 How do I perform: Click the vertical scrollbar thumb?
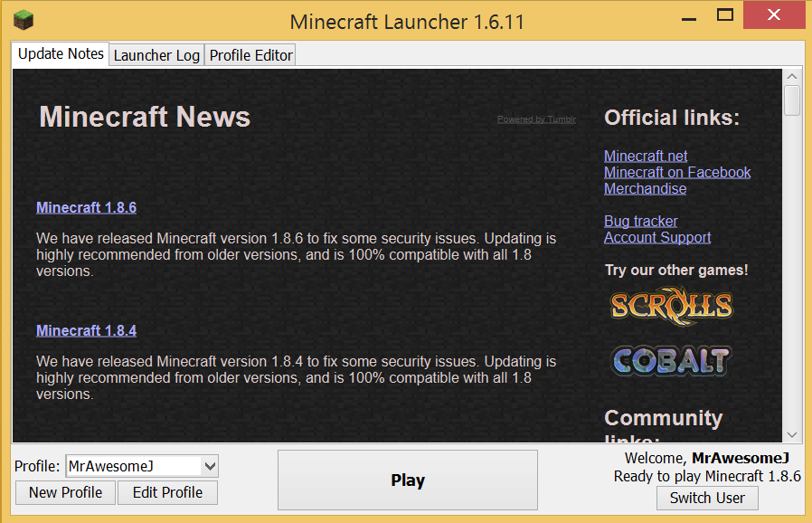coord(792,101)
